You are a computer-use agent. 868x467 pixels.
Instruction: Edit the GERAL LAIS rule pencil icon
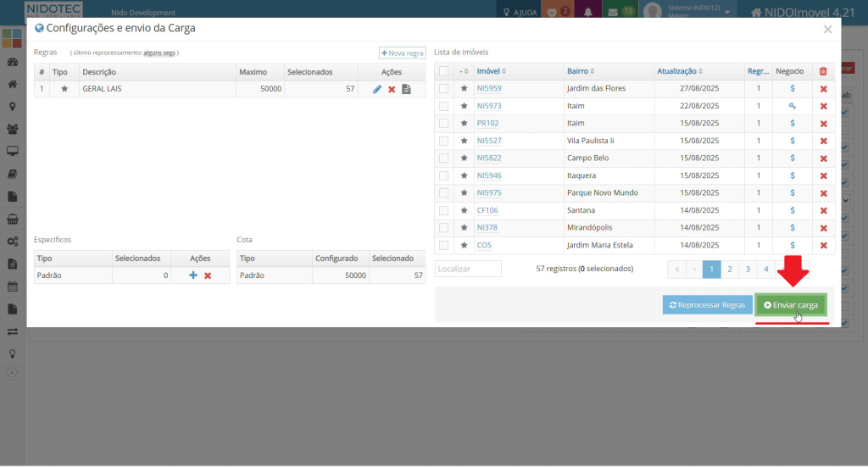377,89
